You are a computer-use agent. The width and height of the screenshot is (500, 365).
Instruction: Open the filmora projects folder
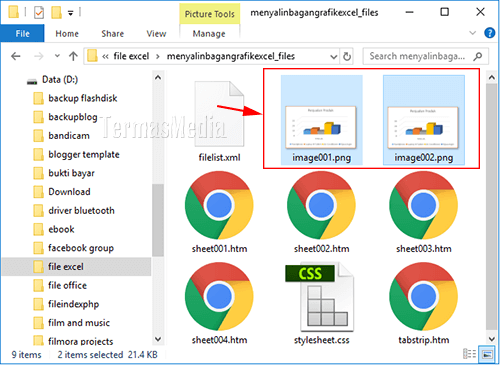(x=81, y=341)
